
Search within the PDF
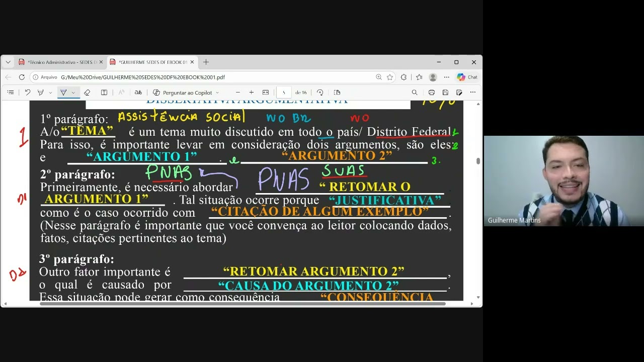(415, 93)
